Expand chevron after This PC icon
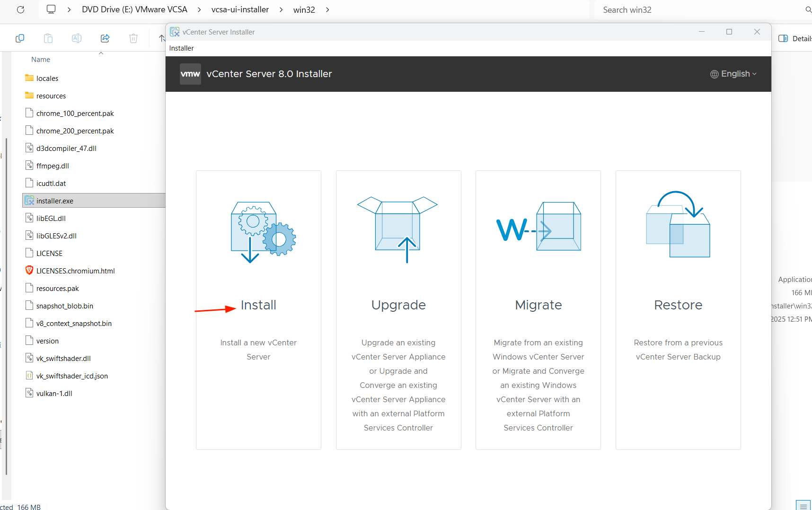 point(69,9)
